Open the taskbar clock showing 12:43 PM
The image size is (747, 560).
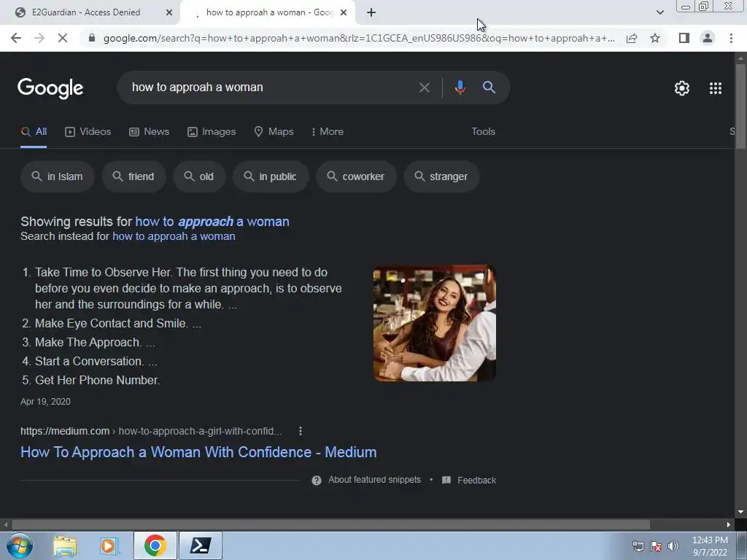pyautogui.click(x=710, y=545)
